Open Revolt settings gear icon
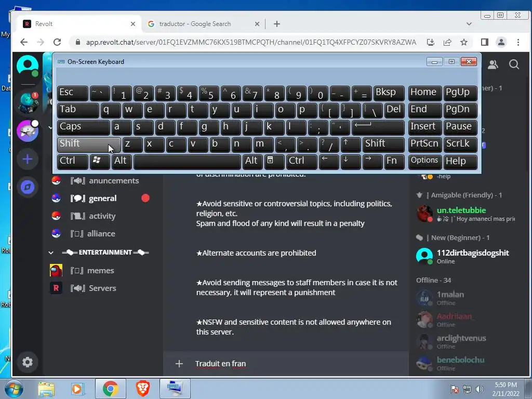532x399 pixels. [28, 362]
